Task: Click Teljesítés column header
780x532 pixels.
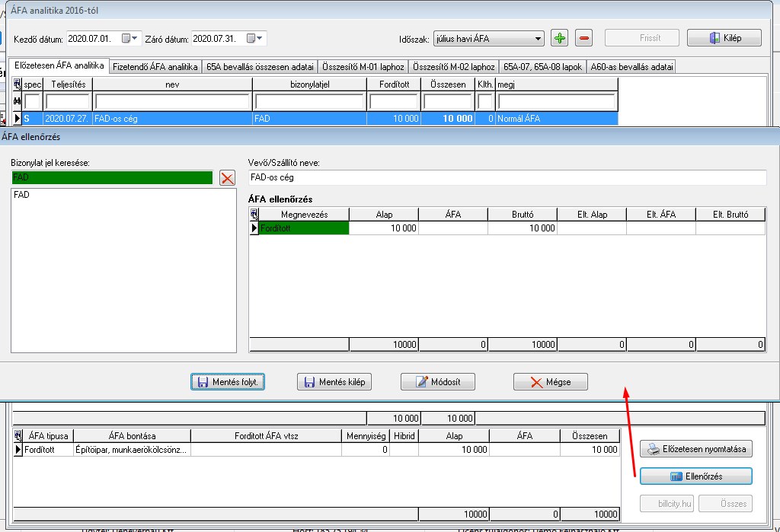Action: pyautogui.click(x=68, y=84)
